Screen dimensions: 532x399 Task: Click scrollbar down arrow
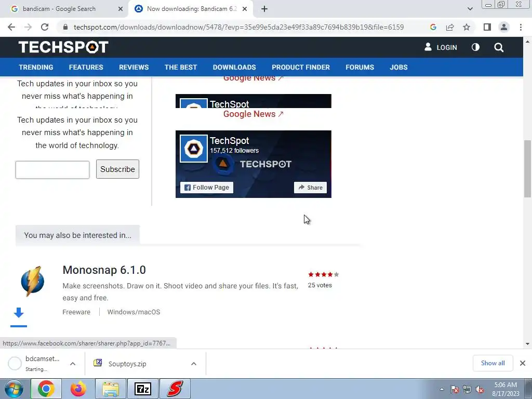(527, 344)
